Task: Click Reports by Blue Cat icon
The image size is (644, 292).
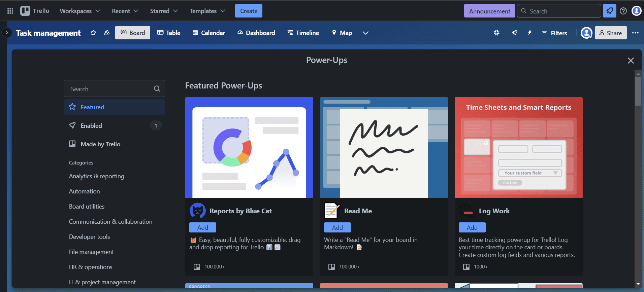Action: [198, 211]
